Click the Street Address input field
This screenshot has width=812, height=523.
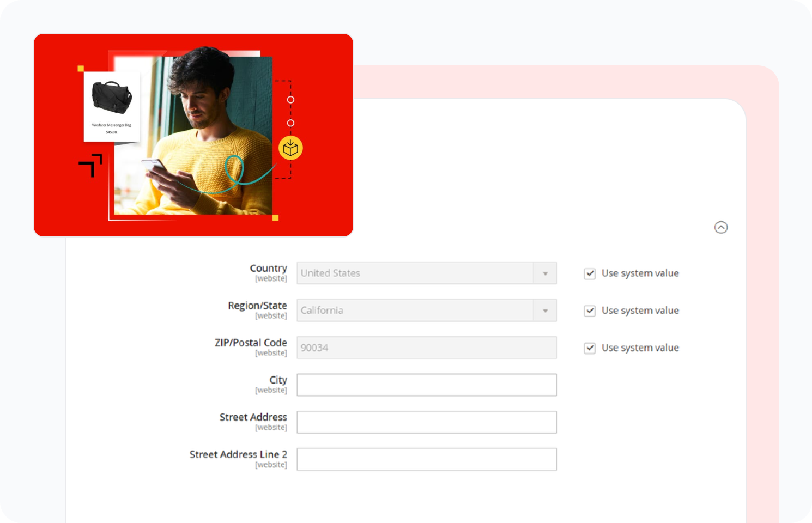(427, 422)
